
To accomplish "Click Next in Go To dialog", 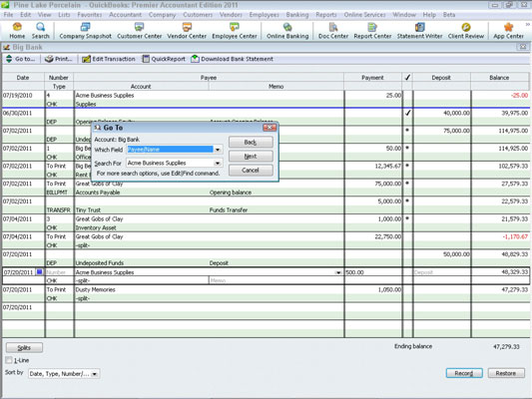I will (x=251, y=157).
